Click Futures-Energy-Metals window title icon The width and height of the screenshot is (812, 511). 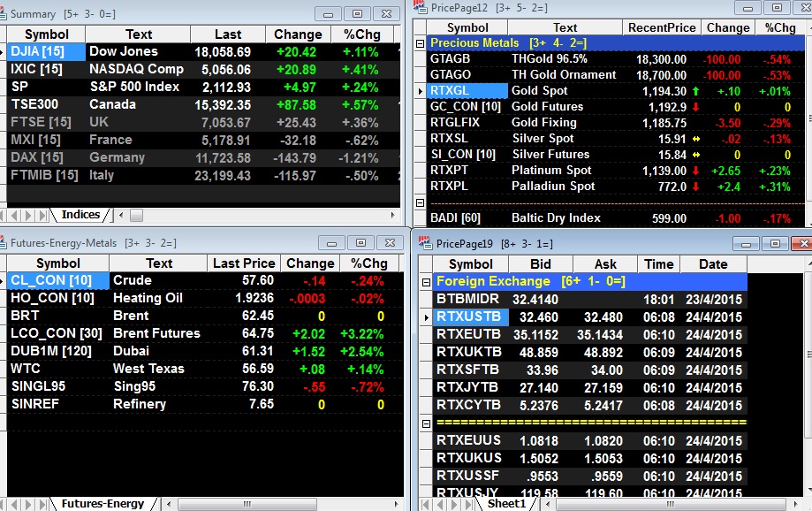[x=3, y=242]
